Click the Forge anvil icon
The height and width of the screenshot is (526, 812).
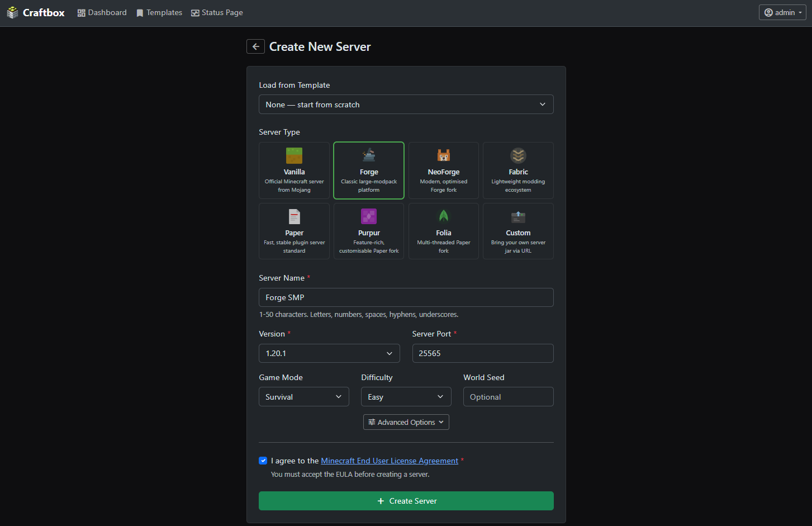point(369,155)
